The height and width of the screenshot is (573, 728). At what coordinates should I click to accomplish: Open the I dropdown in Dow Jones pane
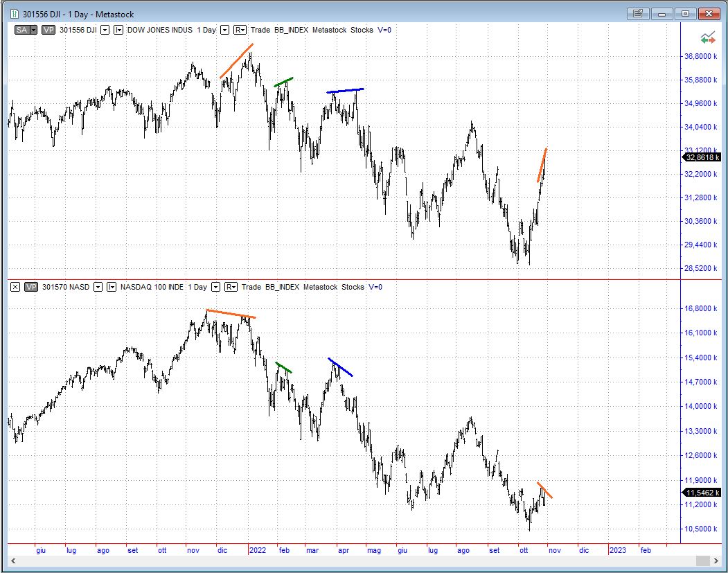point(118,30)
